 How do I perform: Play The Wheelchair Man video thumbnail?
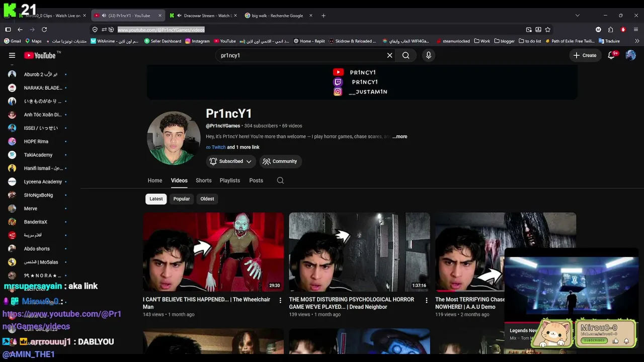[x=213, y=252]
